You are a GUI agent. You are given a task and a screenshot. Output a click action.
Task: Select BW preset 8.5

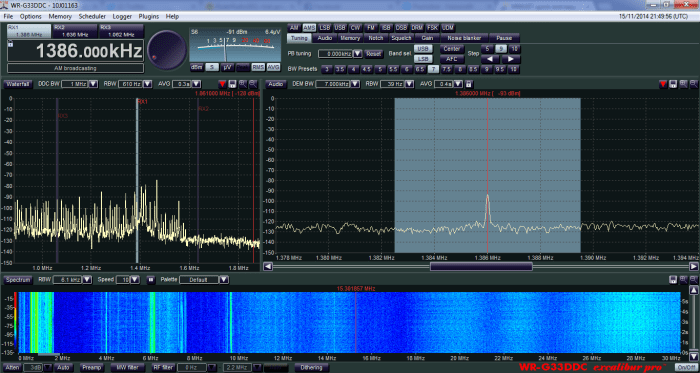(473, 69)
